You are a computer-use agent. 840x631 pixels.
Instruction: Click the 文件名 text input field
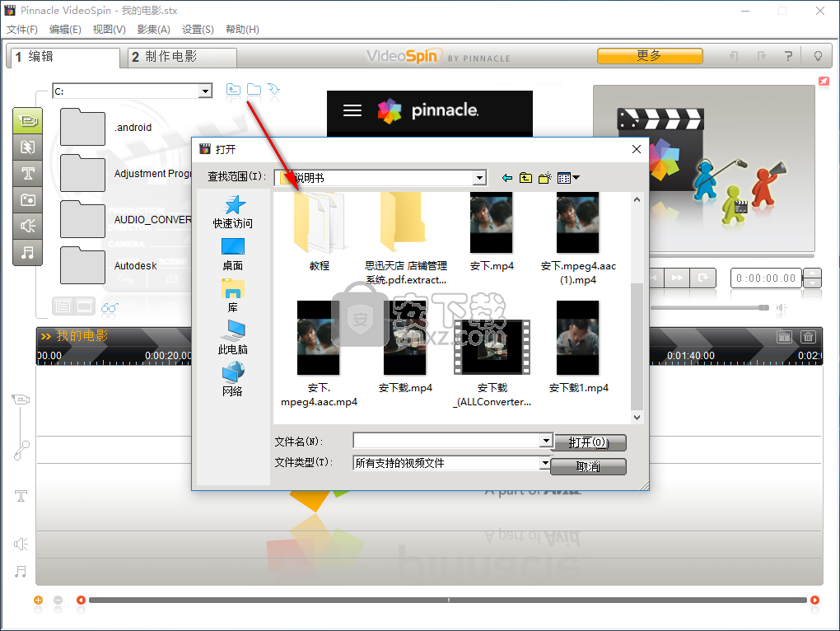(x=447, y=441)
